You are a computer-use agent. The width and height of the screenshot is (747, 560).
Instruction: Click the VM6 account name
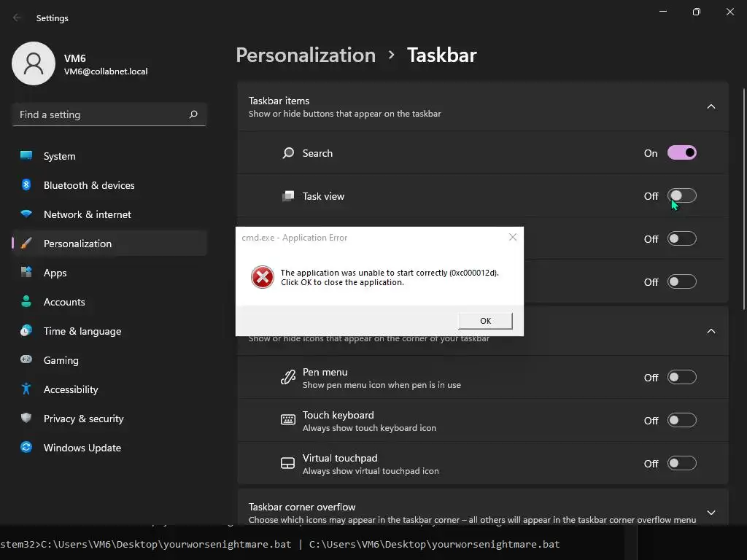[75, 58]
